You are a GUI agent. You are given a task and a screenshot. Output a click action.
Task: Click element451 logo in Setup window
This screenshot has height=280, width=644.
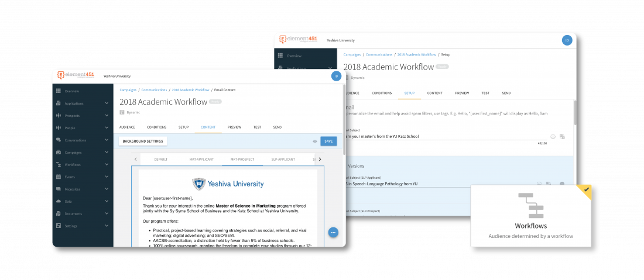(x=298, y=39)
